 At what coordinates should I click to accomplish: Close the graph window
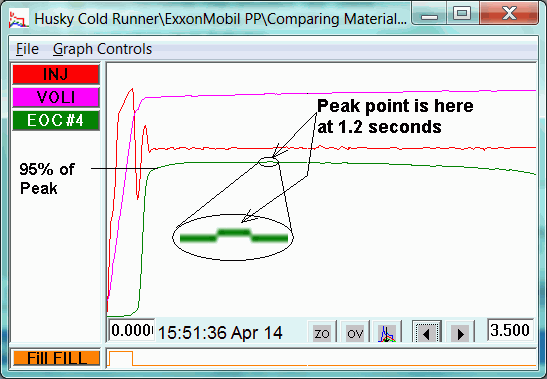[509, 14]
